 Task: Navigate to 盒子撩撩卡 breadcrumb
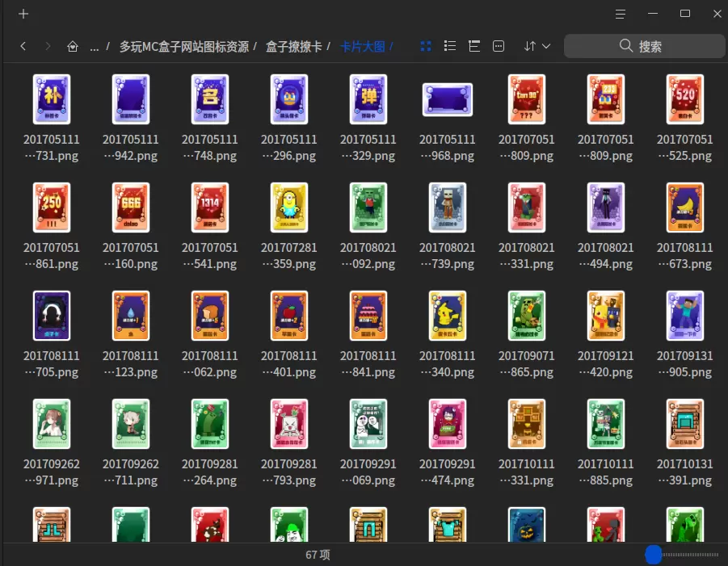pyautogui.click(x=293, y=46)
